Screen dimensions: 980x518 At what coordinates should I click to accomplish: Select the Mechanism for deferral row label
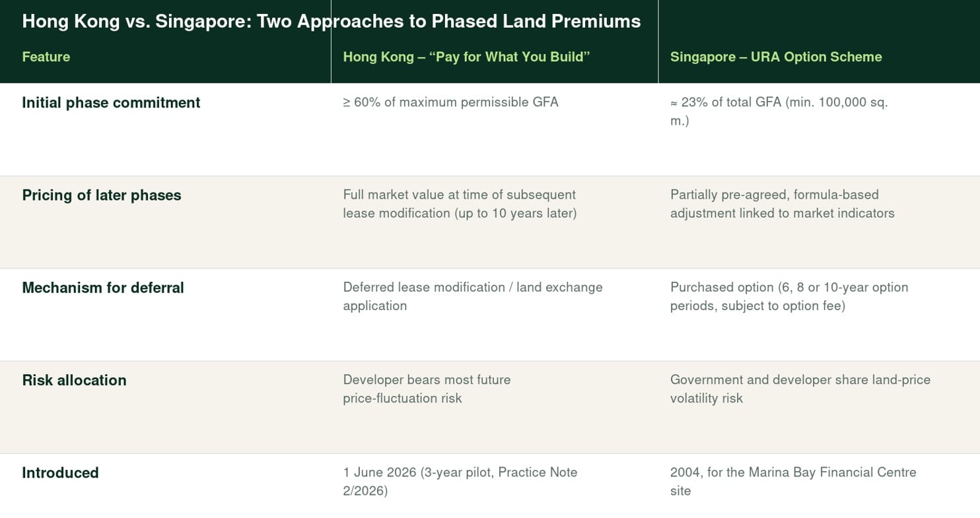pos(103,288)
